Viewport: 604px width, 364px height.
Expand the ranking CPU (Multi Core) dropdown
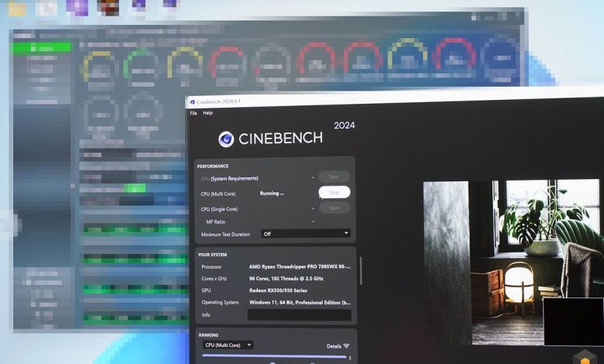pyautogui.click(x=228, y=345)
